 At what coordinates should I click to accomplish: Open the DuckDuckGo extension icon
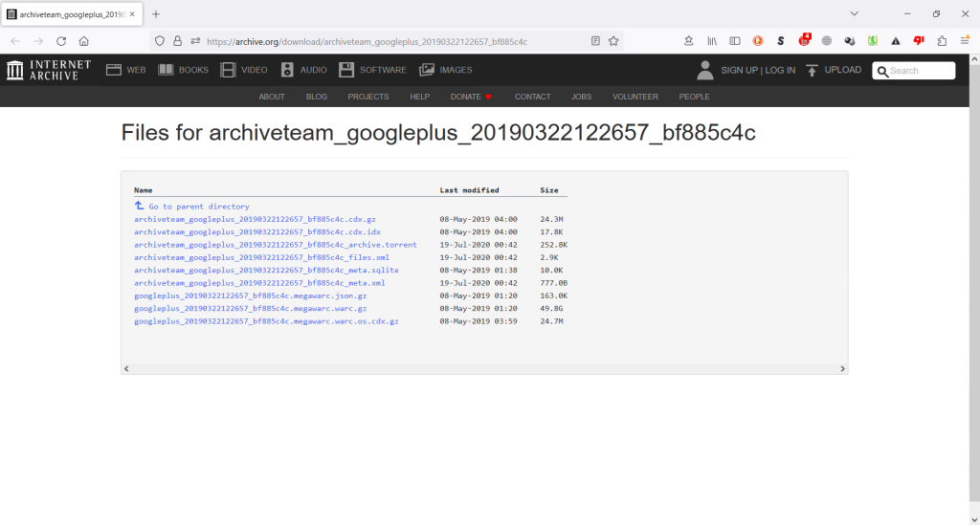pyautogui.click(x=758, y=41)
